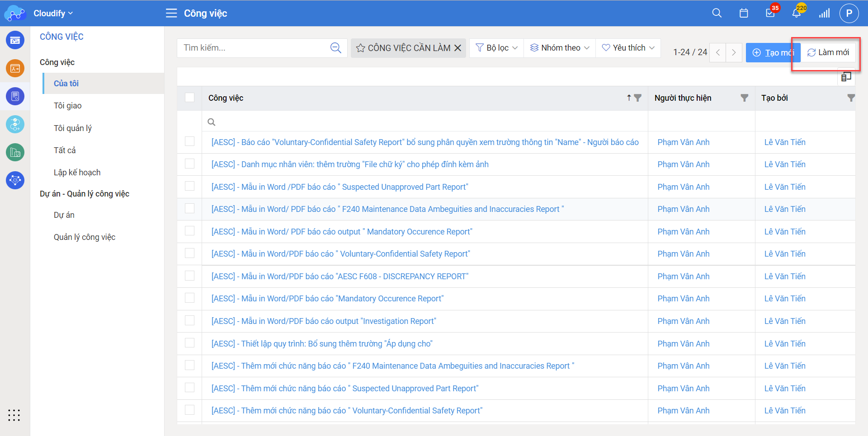Open the green building app icon
Screen dimensions: 868x436
tap(15, 152)
